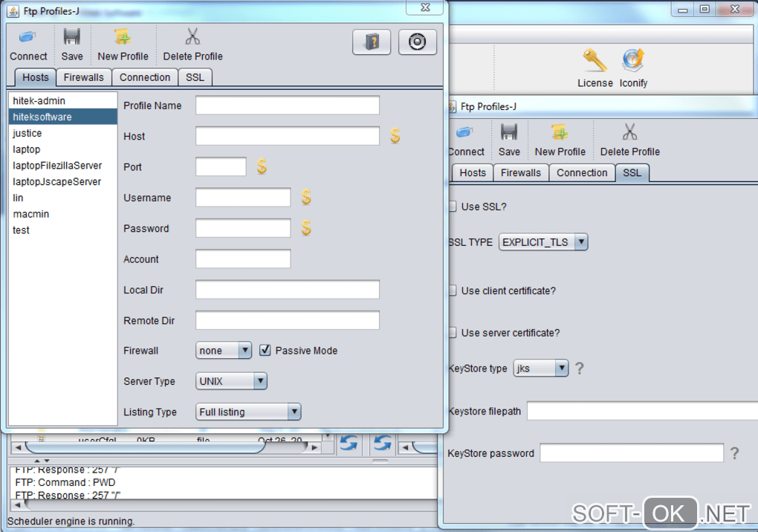
Task: Toggle the Passive Mode checkbox
Action: (265, 350)
